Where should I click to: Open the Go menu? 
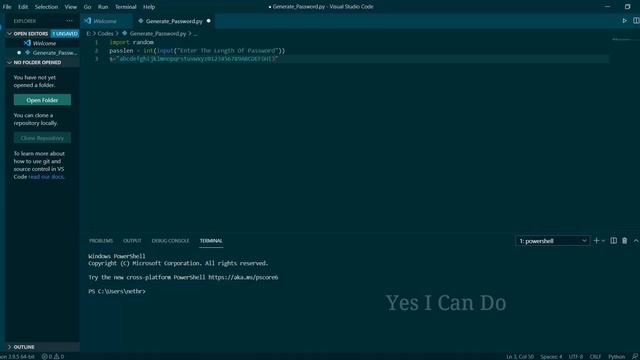(87, 7)
